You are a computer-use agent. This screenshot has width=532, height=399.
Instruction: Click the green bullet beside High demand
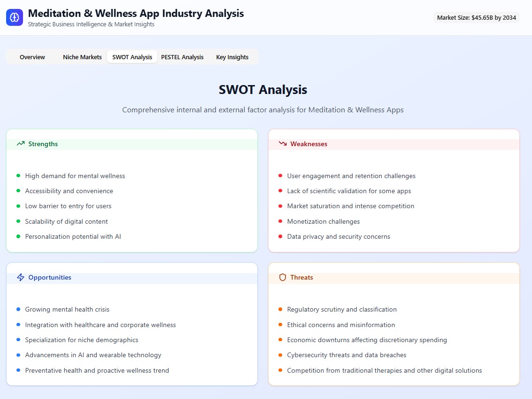18,176
